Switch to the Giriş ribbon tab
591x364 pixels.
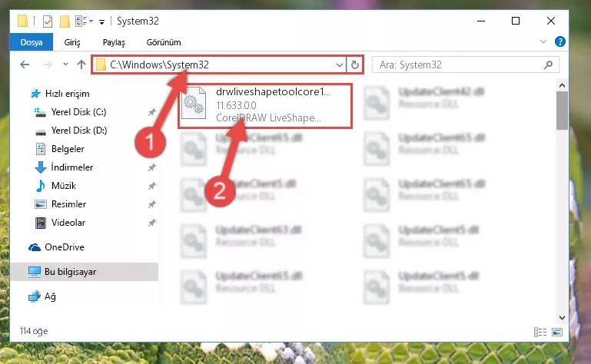click(x=72, y=42)
